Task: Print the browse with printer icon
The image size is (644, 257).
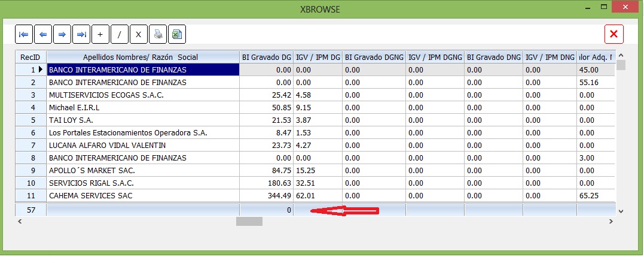Action: pyautogui.click(x=158, y=34)
